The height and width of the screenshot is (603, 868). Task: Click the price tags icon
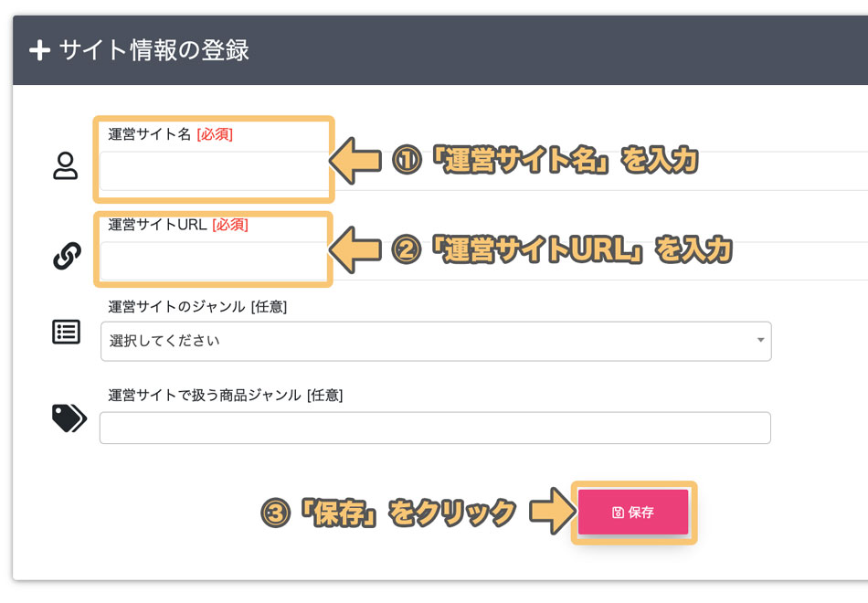69,418
